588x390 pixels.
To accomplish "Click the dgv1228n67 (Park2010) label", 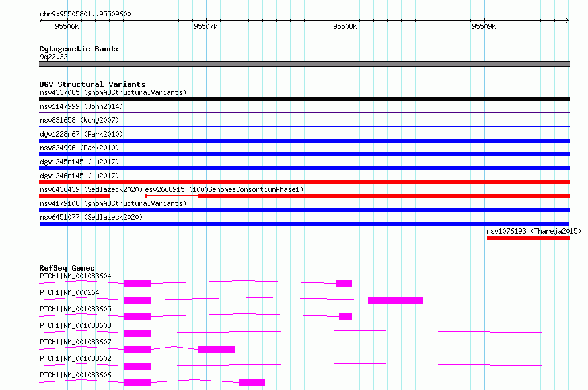I will click(x=81, y=134).
